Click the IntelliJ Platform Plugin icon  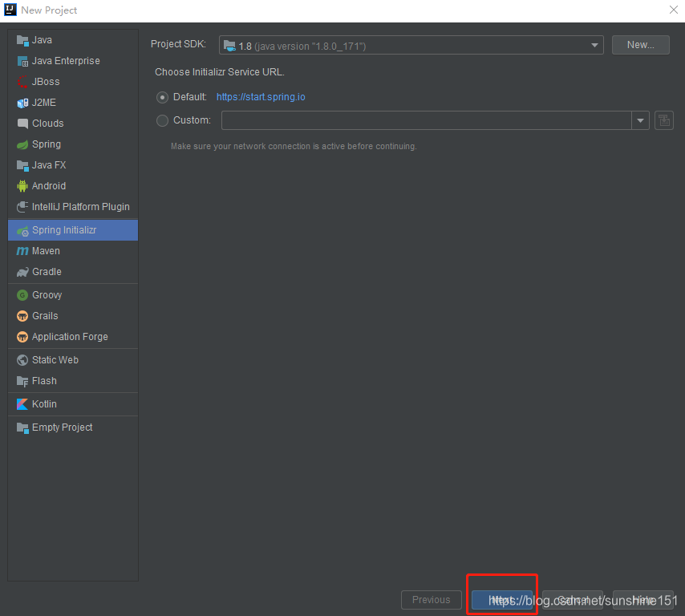22,207
